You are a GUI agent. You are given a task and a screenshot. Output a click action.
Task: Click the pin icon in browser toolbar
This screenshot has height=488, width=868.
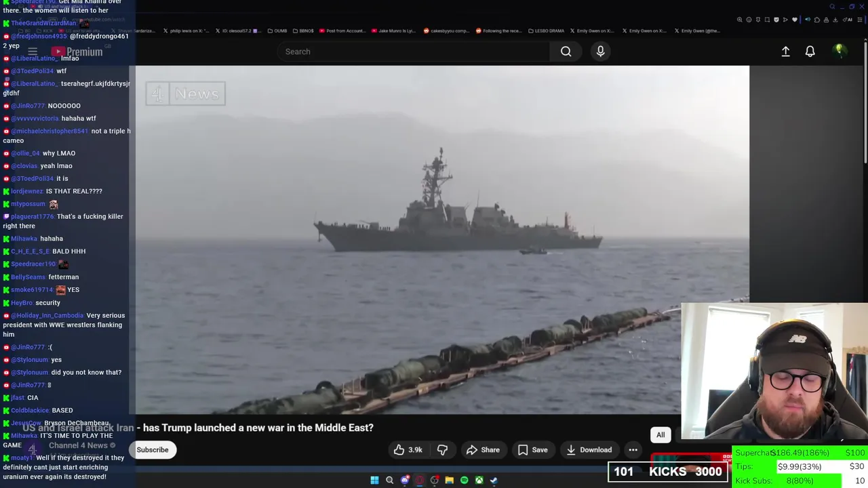[x=758, y=20]
